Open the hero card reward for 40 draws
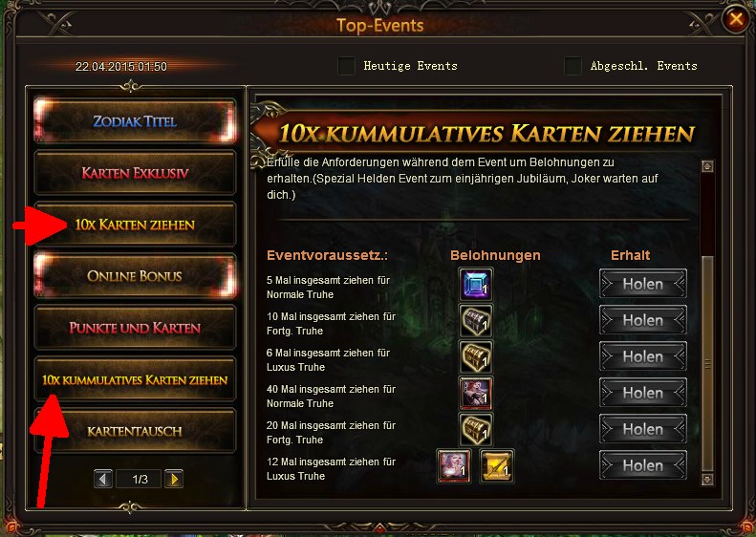The width and height of the screenshot is (756, 537). [476, 394]
